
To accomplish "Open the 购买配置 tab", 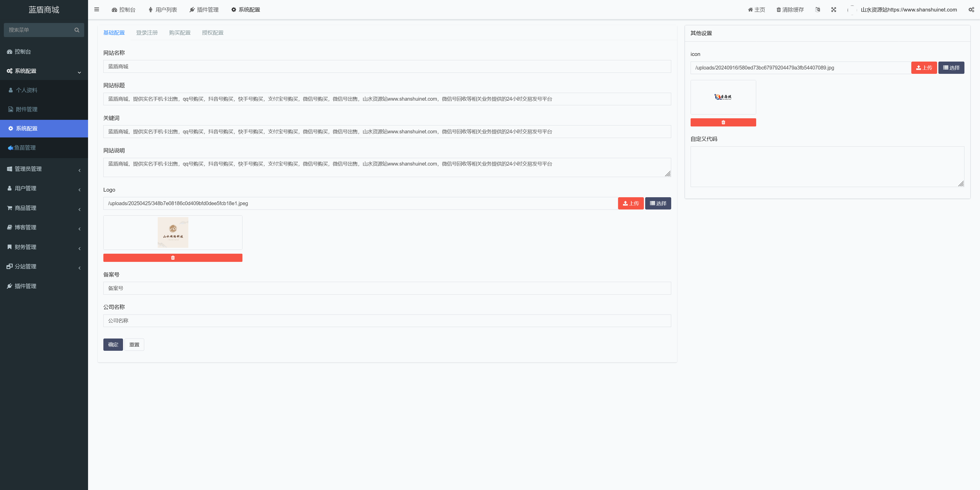I will pos(180,33).
